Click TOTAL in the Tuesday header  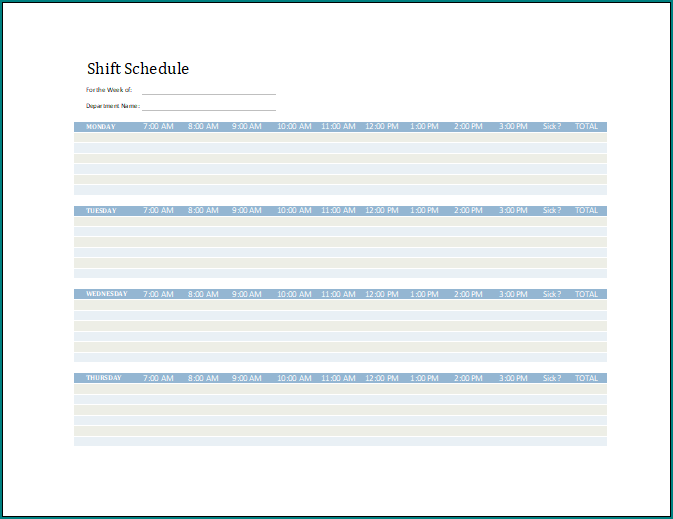(x=586, y=210)
